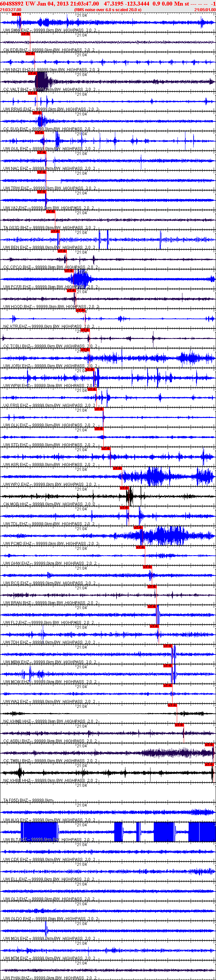
Task: Select the red pick marker on UW TDH trace
Action: (x=154, y=627)
